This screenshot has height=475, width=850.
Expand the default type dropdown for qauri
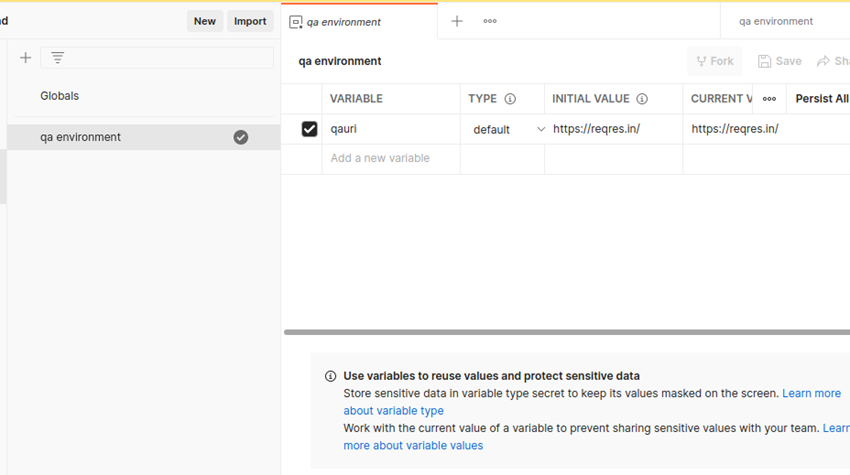(x=541, y=129)
